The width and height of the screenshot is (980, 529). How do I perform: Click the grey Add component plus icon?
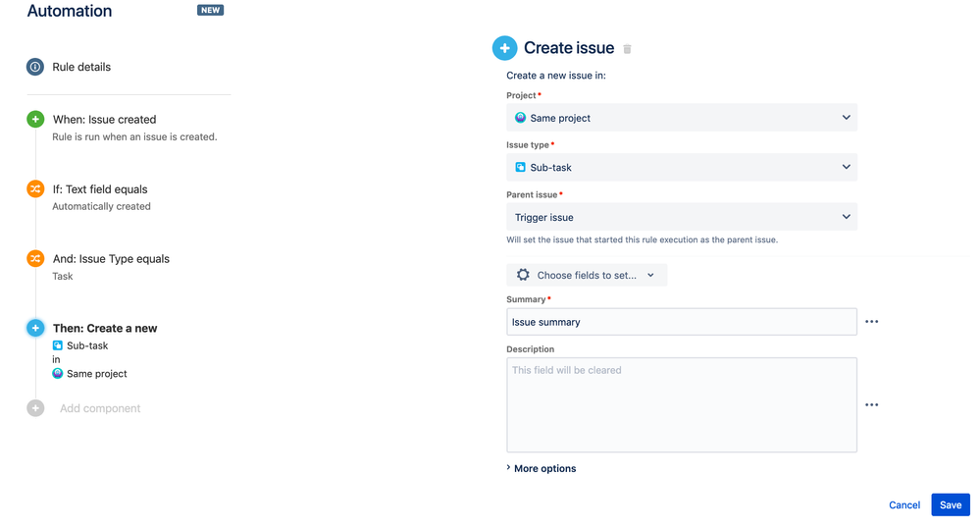coord(35,408)
